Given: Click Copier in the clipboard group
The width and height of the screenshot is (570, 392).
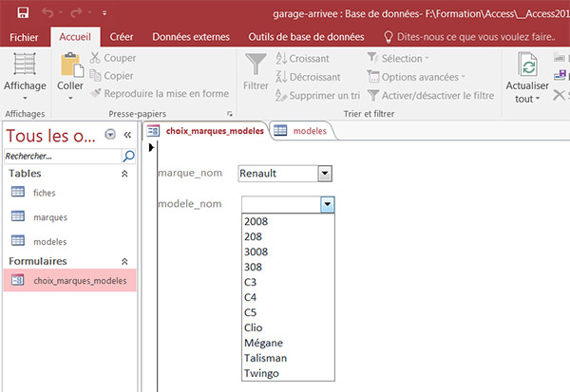Looking at the screenshot, I should tap(111, 76).
